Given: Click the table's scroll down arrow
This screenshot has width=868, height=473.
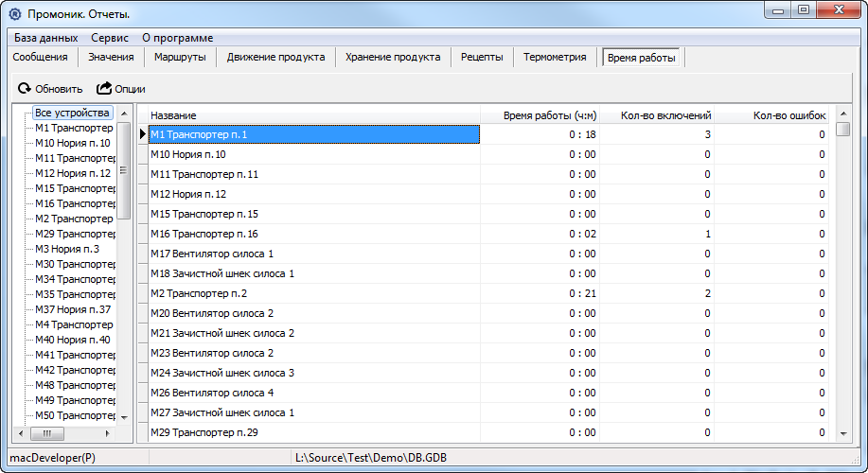Looking at the screenshot, I should click(x=843, y=433).
